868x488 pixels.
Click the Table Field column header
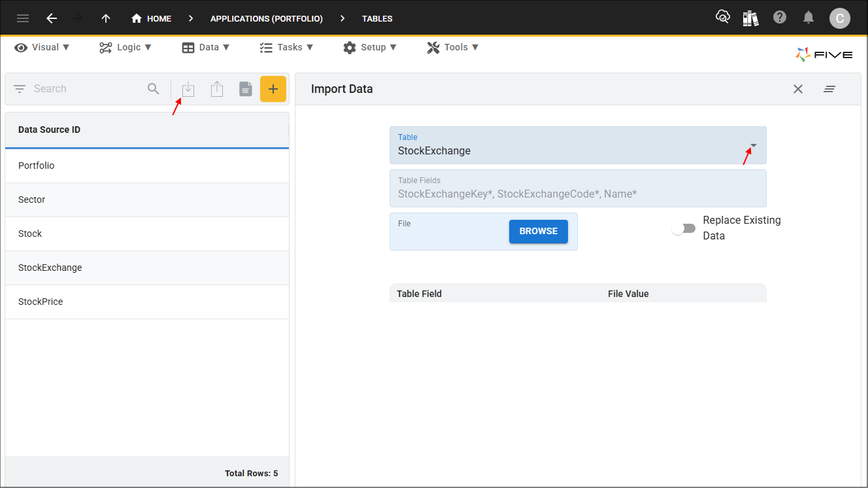(x=420, y=294)
